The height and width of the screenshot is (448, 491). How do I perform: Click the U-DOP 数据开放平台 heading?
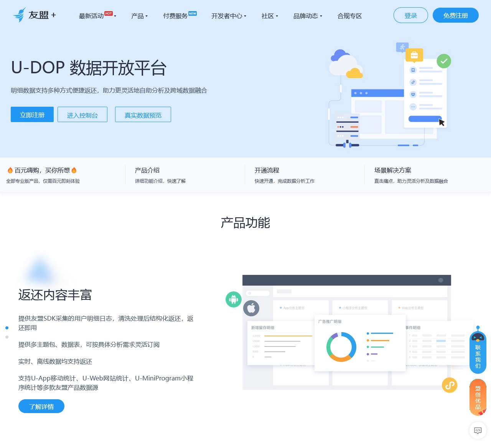(x=89, y=68)
